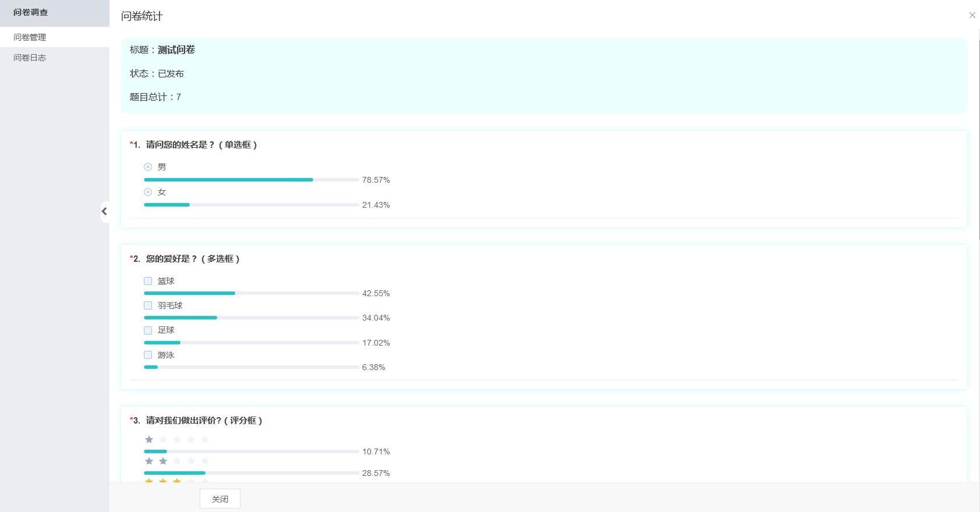This screenshot has height=512, width=980.
Task: Click the 男 78.57% progress bar
Action: 251,180
